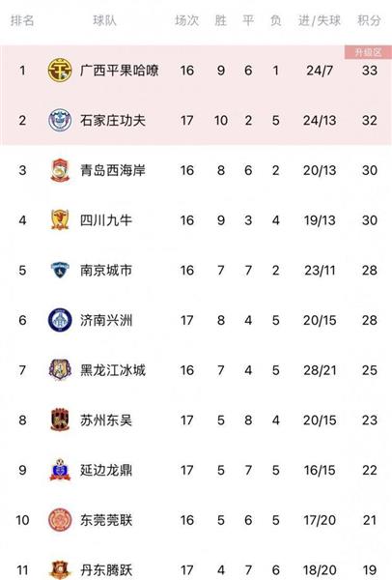Open the 济南兴洲 round badge
Screen dimensions: 392x580
click(60, 320)
